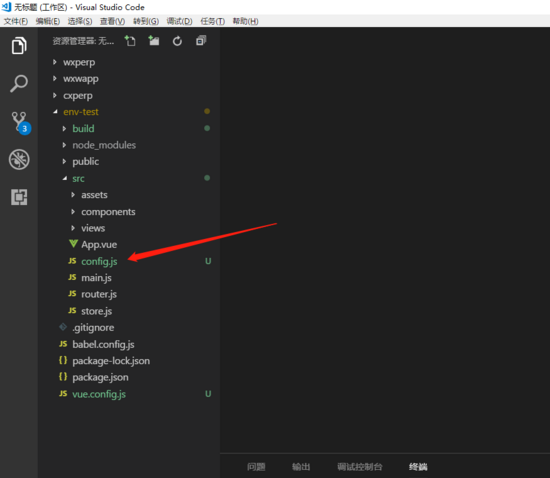
Task: Collapse the env-test folder
Action: tap(81, 112)
